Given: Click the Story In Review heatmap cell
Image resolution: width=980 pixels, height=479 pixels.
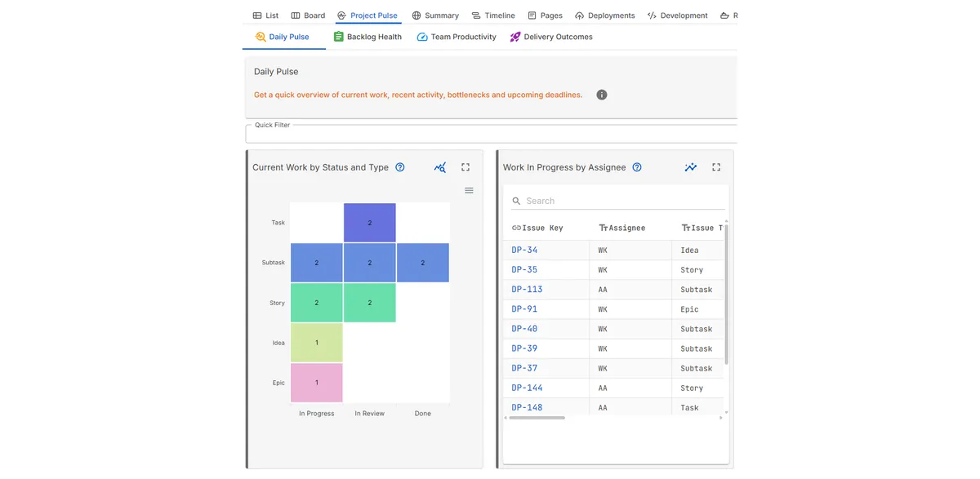Looking at the screenshot, I should tap(370, 303).
